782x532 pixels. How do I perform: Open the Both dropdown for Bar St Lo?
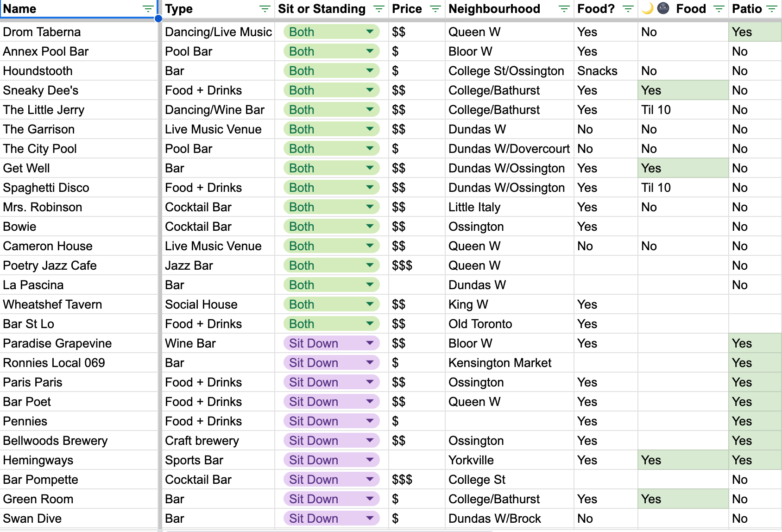[x=370, y=324]
